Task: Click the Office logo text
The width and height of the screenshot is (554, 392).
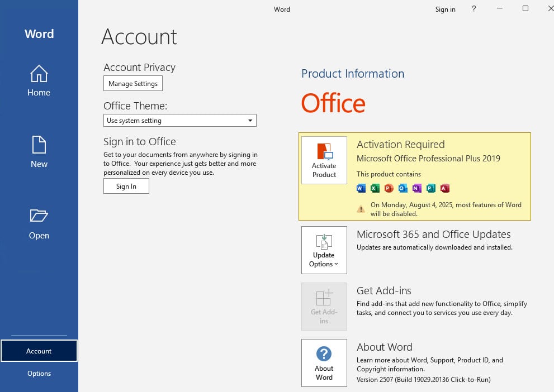Action: [333, 103]
